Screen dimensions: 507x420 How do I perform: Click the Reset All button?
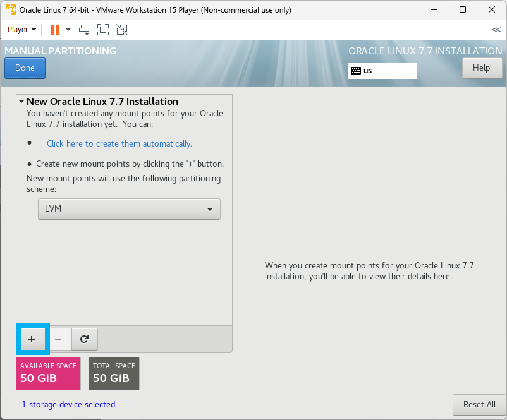pyautogui.click(x=479, y=404)
